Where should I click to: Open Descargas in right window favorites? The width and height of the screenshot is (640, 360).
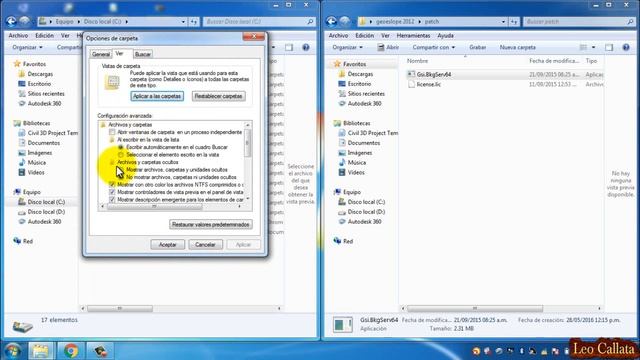[360, 74]
